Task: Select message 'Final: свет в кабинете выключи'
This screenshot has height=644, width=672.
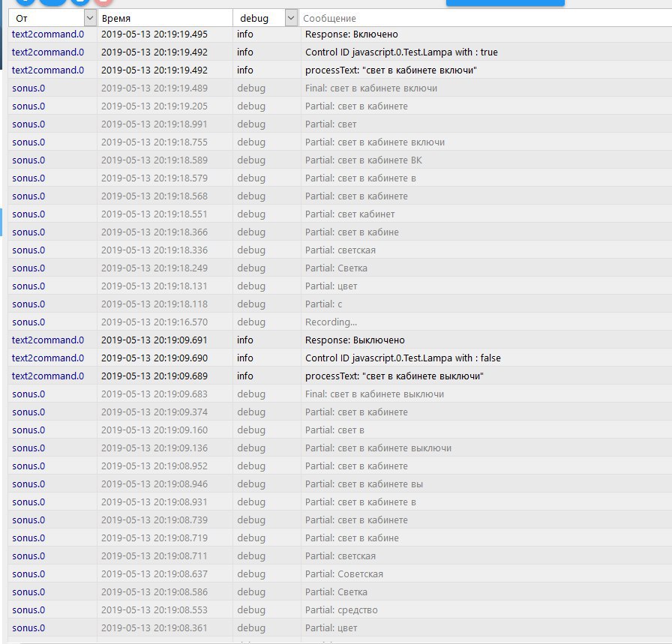Action: coord(374,394)
